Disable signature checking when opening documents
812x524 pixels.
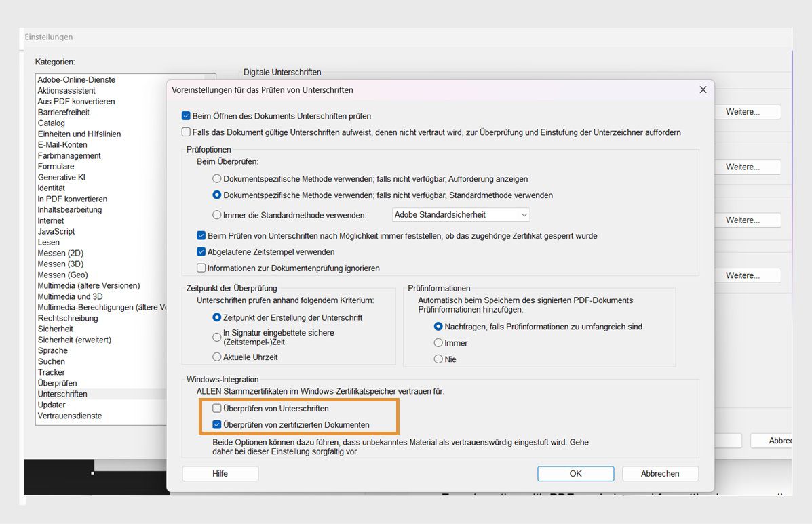point(186,116)
